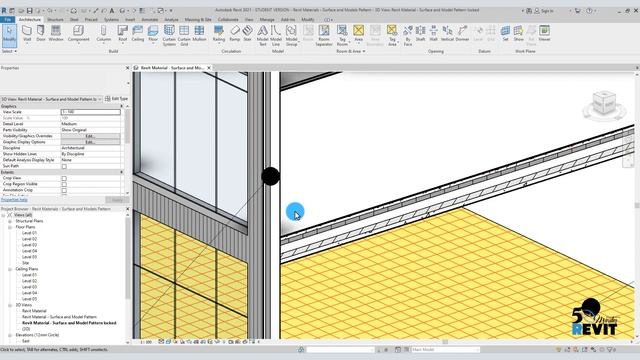Open the File menu tab

(x=8, y=20)
